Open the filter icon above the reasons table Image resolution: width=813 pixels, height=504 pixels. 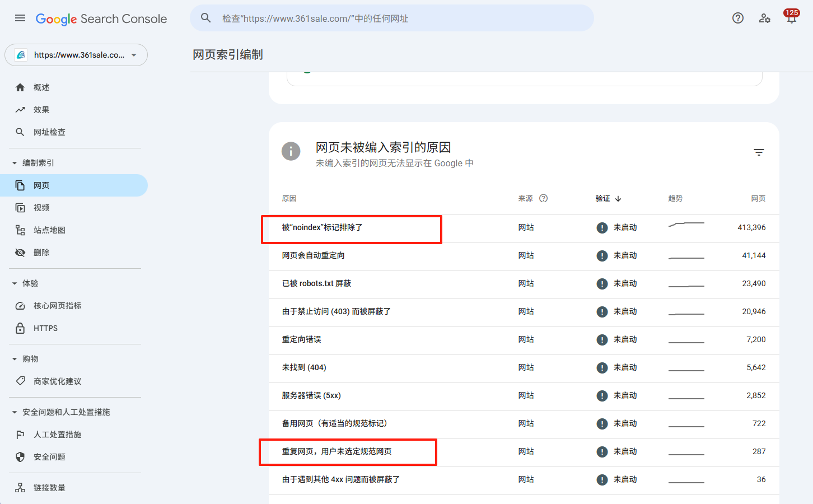pos(759,152)
